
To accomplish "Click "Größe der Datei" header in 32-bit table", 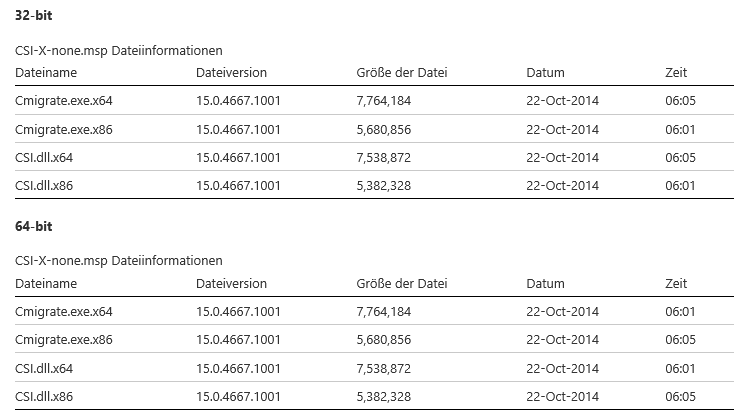I will point(400,72).
